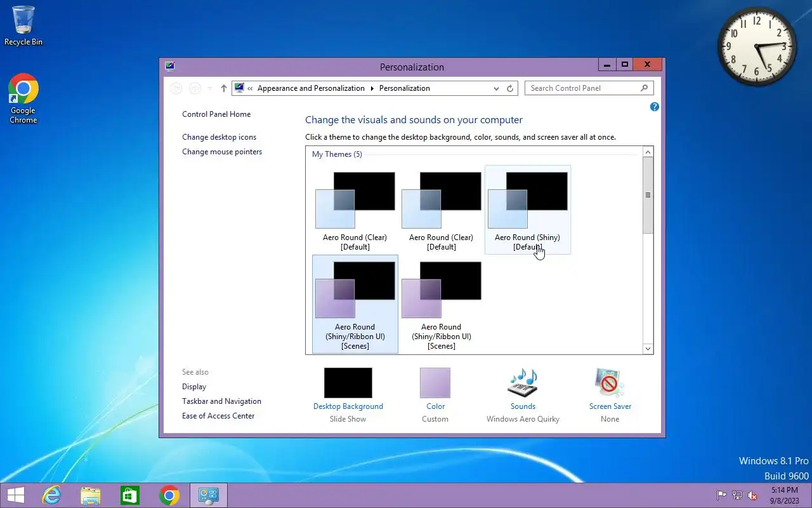This screenshot has height=508, width=812.
Task: Select the first Aero Round (Clear) theme
Action: 355,210
